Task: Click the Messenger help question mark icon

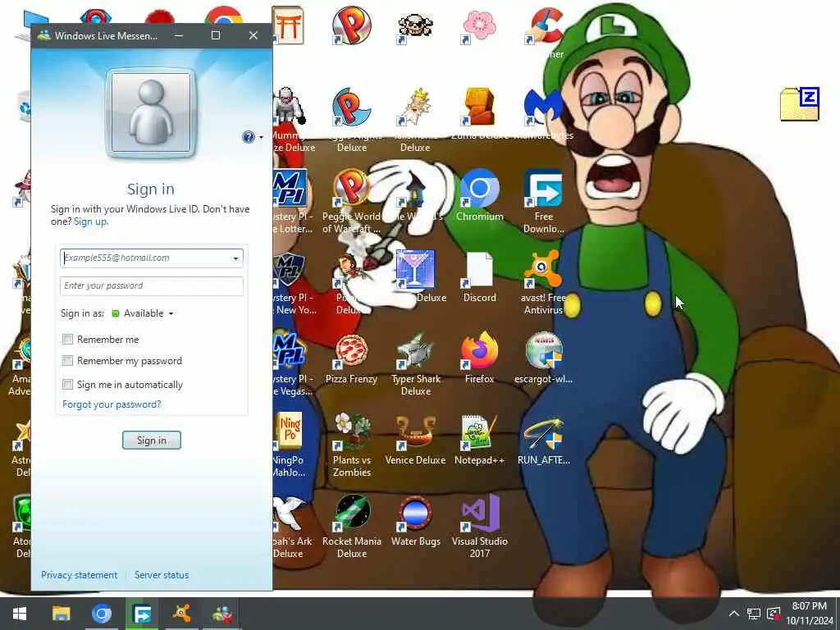Action: (248, 137)
